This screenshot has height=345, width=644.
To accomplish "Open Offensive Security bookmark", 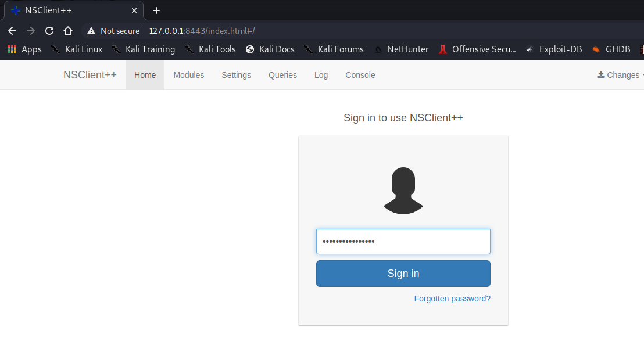I will tap(477, 49).
